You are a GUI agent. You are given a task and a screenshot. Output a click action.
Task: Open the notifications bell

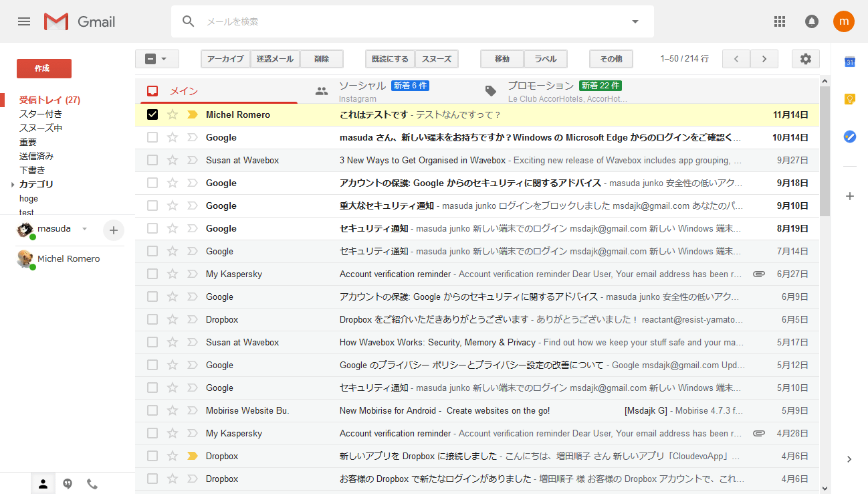point(812,21)
